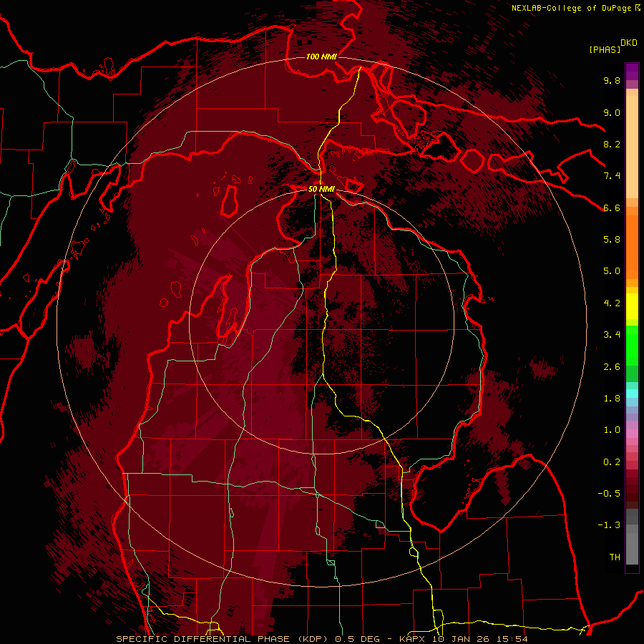Click the DKD label above the color scale
Screen dimensions: 644x644
click(x=628, y=43)
